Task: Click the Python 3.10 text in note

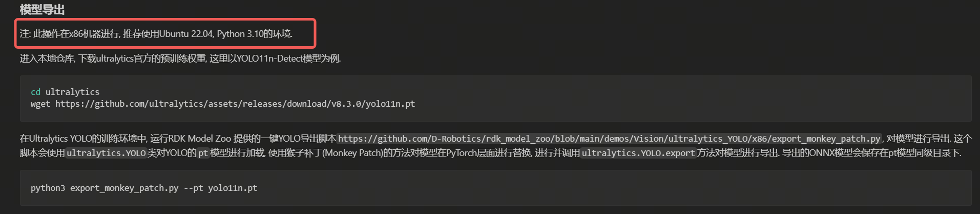Action: [x=240, y=34]
